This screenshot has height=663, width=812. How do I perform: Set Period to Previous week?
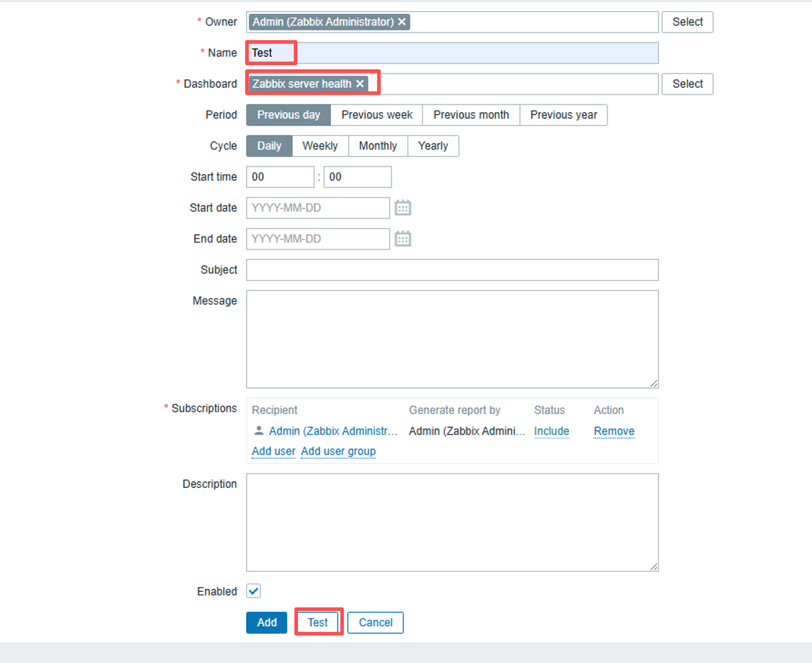(x=376, y=115)
